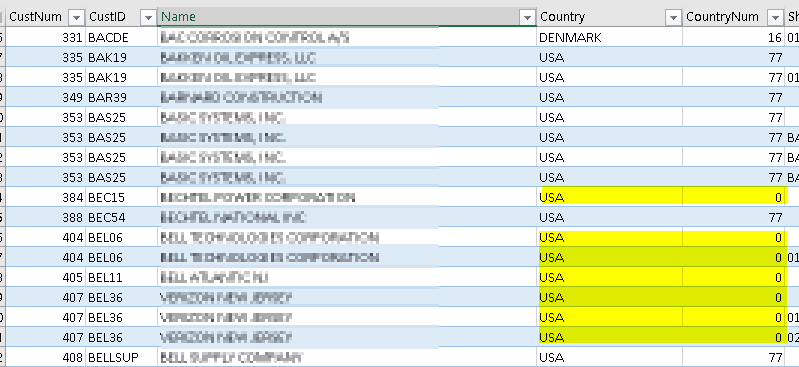Select the blurred Name cell in BELLSUP row
The height and width of the screenshot is (367, 799).
pos(347,357)
